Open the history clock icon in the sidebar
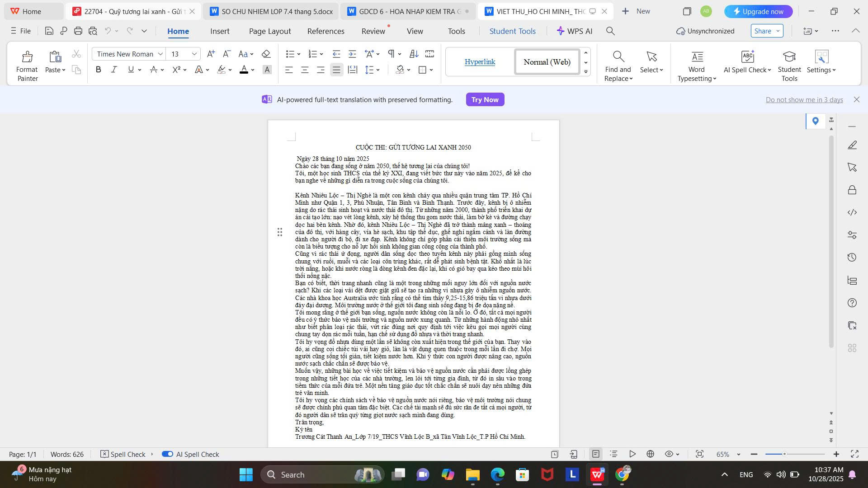Viewport: 868px width, 488px height. point(852,258)
